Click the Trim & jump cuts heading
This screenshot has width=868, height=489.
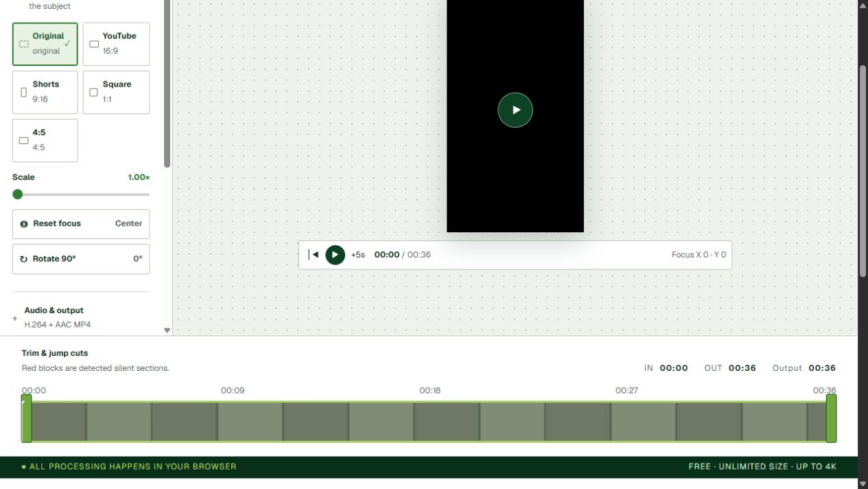(x=55, y=353)
